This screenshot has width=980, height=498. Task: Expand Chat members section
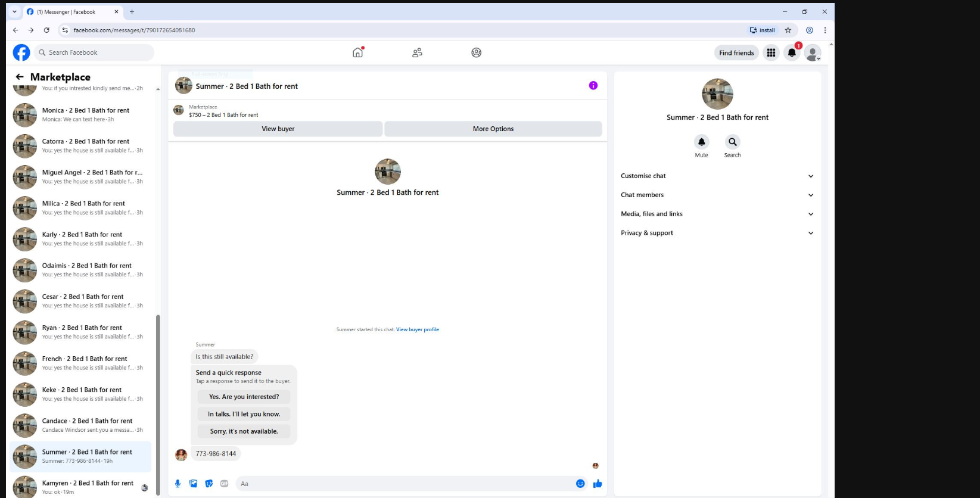coord(717,195)
